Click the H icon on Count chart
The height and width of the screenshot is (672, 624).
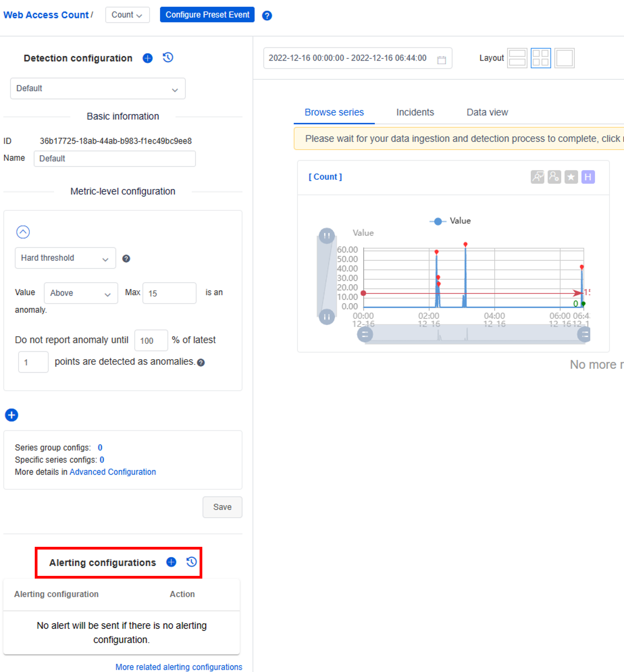[588, 177]
